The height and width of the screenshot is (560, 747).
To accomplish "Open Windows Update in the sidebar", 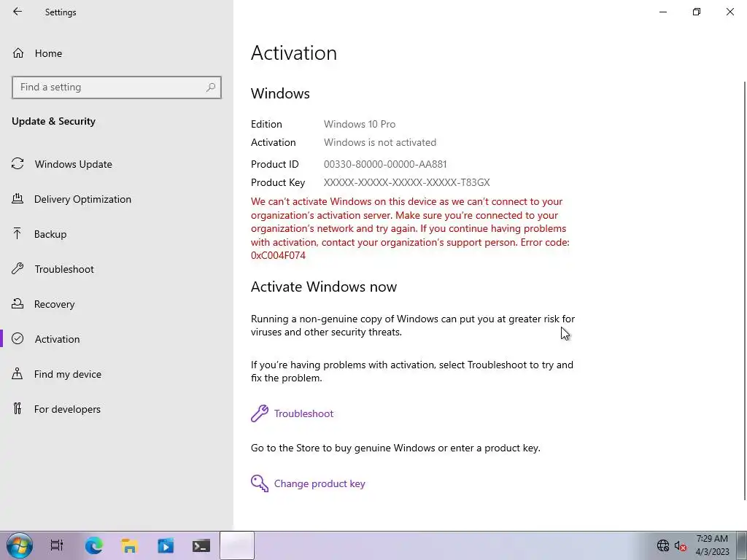I will (74, 164).
